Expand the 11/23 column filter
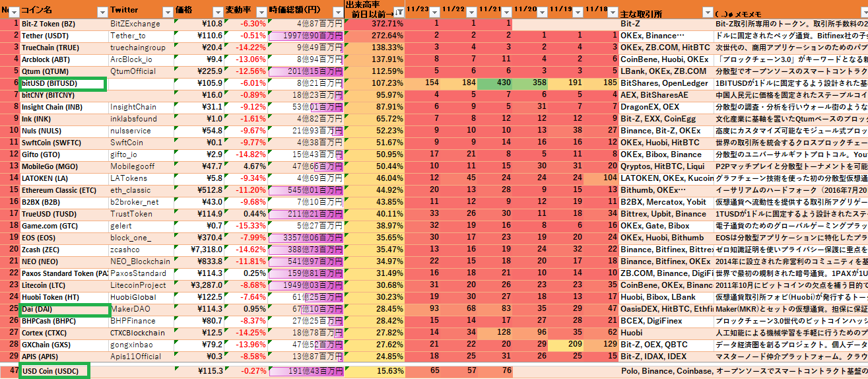This screenshot has height=379, width=868. 434,13
